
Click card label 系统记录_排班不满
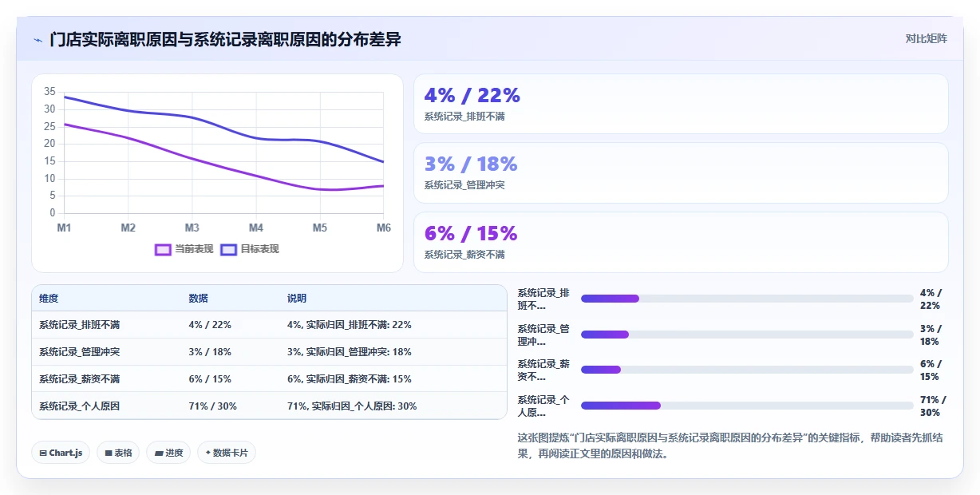[464, 117]
